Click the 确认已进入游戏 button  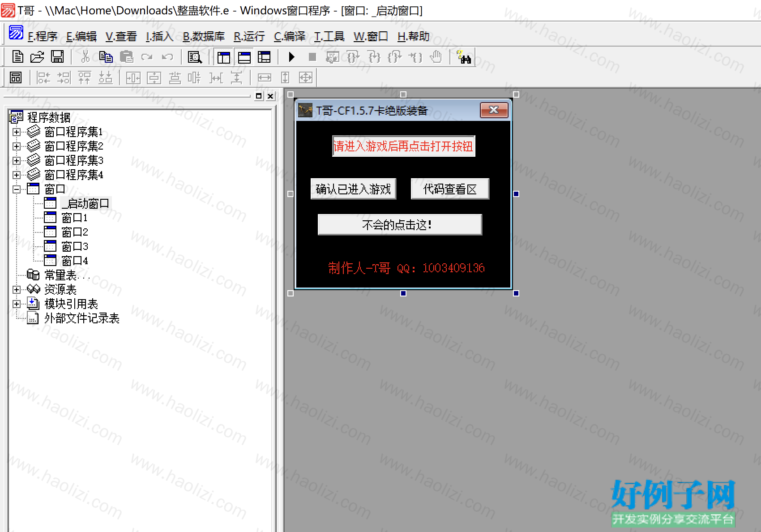[354, 189]
